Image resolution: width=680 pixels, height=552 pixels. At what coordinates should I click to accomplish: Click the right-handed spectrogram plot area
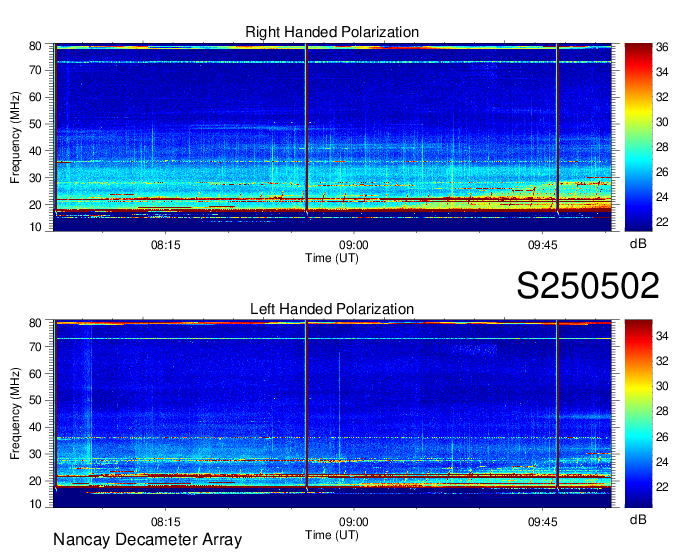pos(333,137)
